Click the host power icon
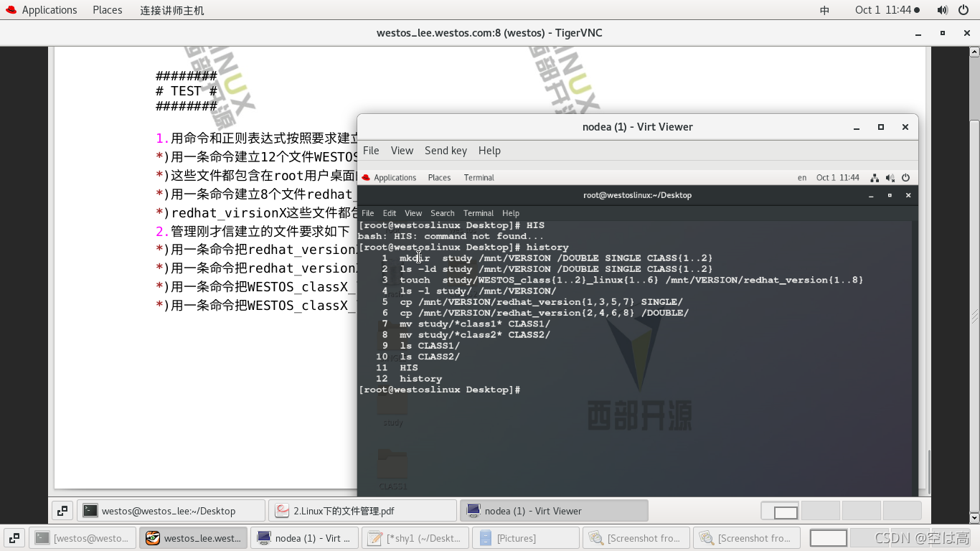The height and width of the screenshot is (551, 980). pyautogui.click(x=963, y=10)
